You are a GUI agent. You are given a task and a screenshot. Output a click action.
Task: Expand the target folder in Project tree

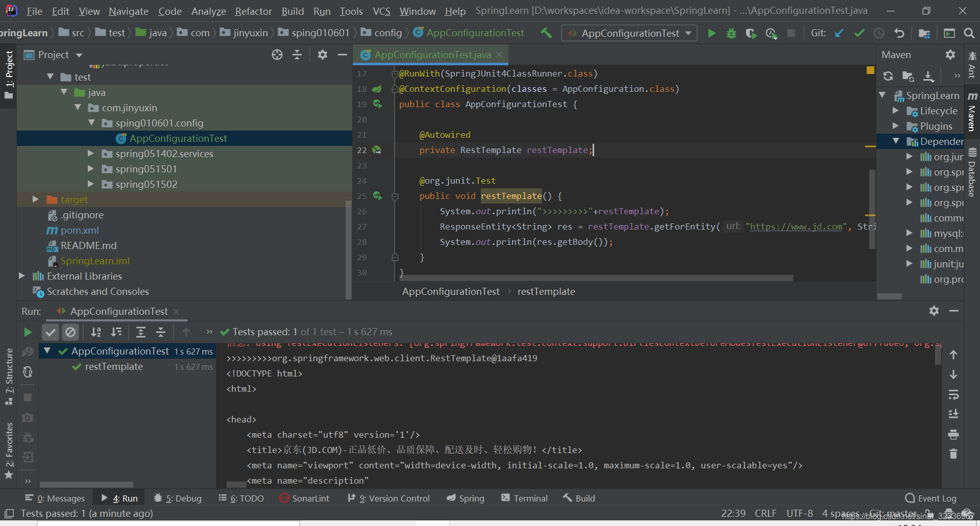(35, 199)
